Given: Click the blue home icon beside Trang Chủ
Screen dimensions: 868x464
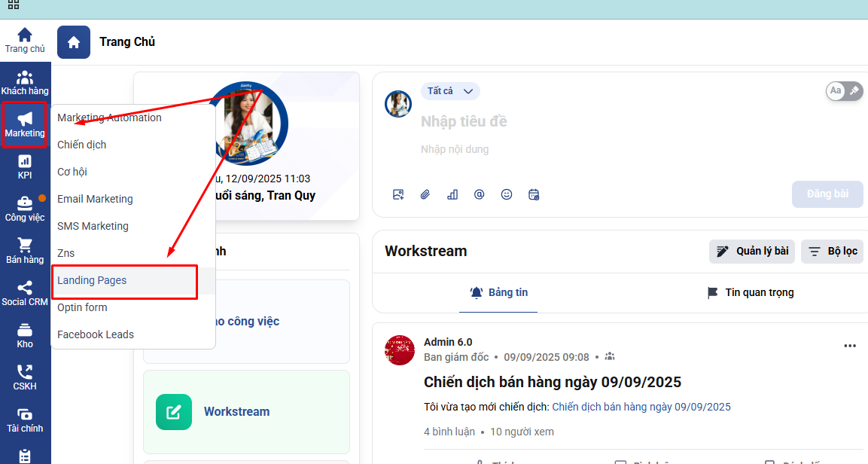Looking at the screenshot, I should (74, 42).
